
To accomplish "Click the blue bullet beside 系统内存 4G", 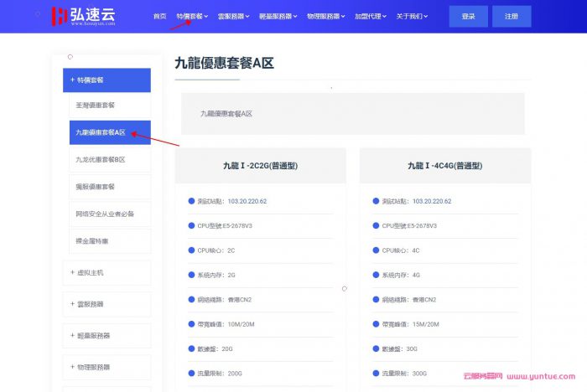I will coord(376,274).
